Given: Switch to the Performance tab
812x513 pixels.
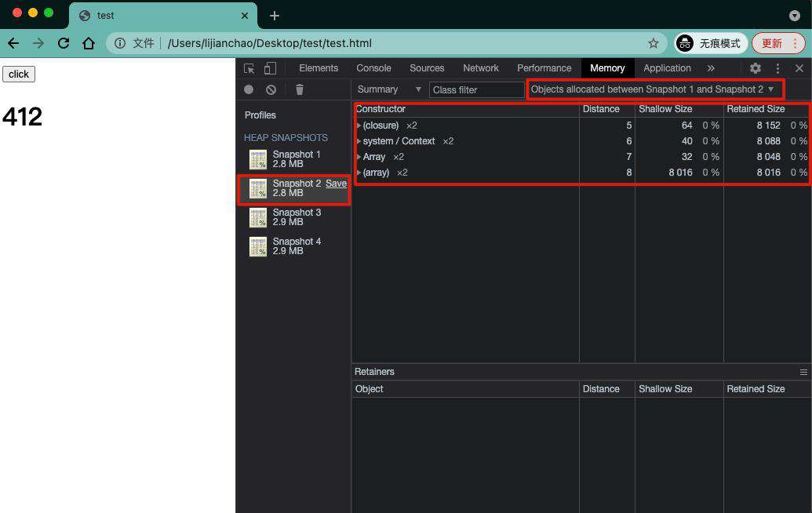Looking at the screenshot, I should click(x=544, y=68).
